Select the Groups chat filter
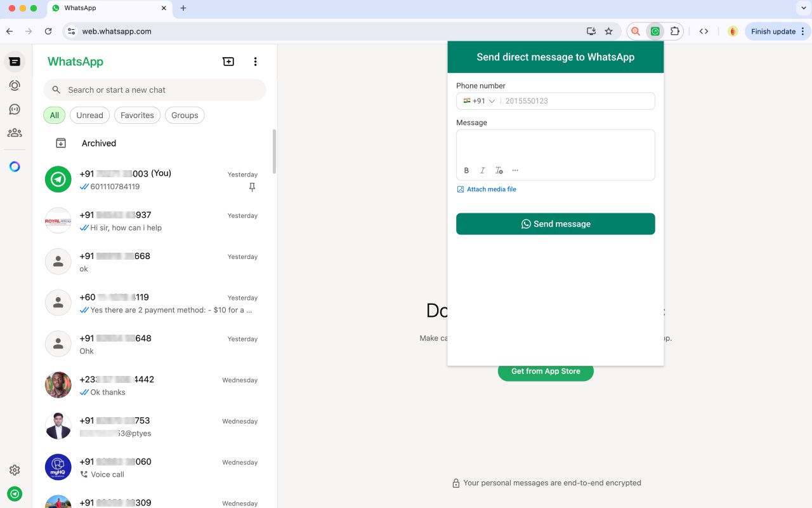 (185, 115)
